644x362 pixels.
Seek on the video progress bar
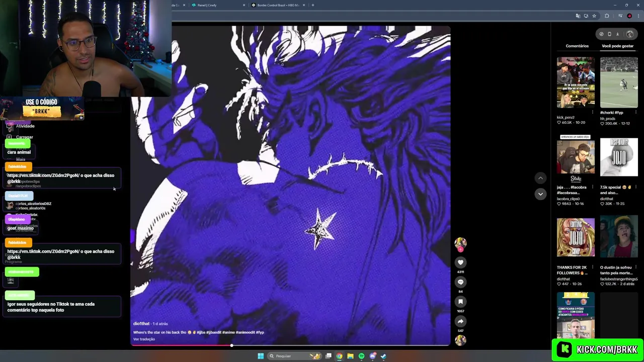[x=290, y=345]
